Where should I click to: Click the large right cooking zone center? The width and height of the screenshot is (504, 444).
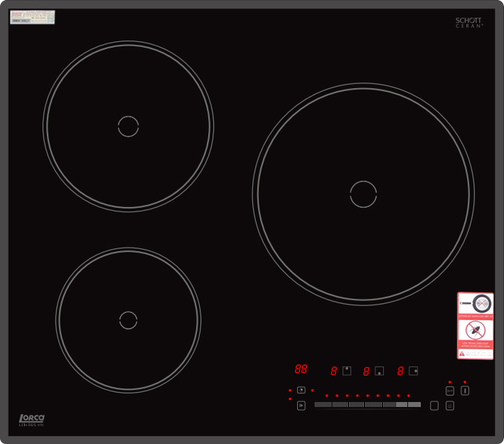363,194
